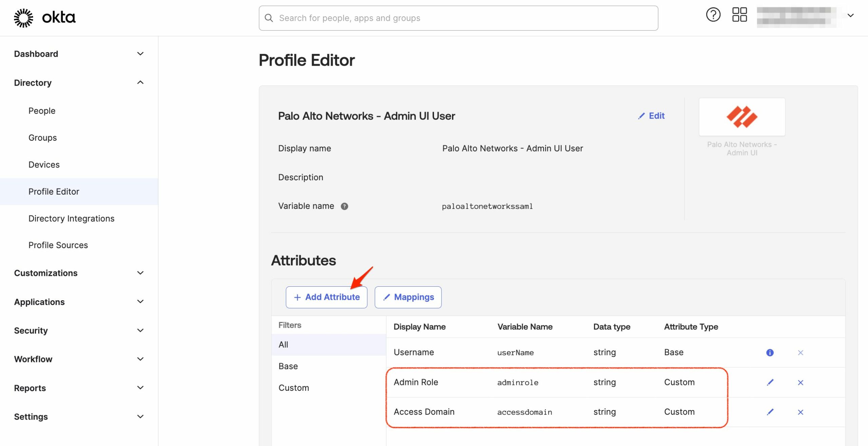Click the Access Domain display name cell
The height and width of the screenshot is (446, 868).
[424, 412]
